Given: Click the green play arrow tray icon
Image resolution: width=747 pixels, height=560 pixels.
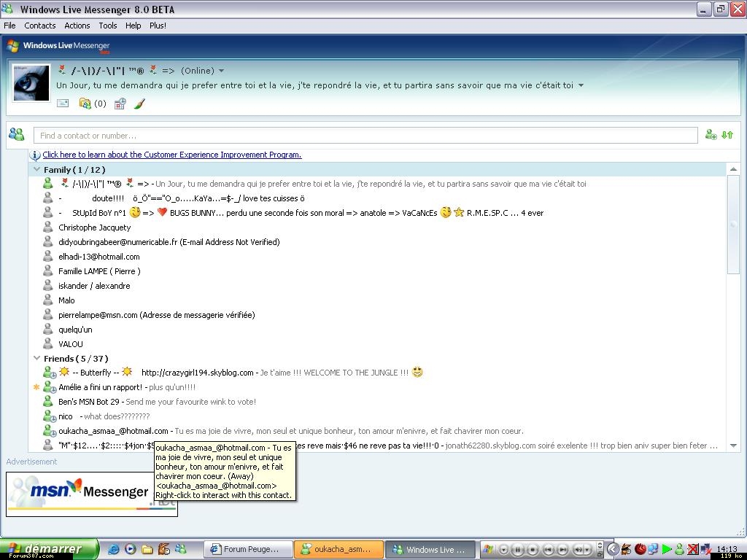Looking at the screenshot, I should (x=667, y=550).
